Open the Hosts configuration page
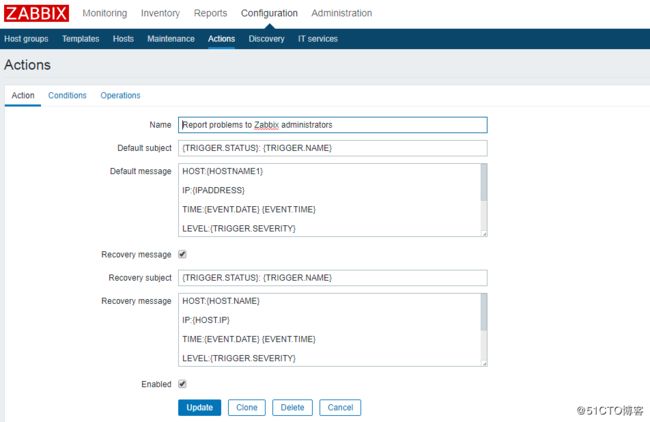 tap(123, 39)
